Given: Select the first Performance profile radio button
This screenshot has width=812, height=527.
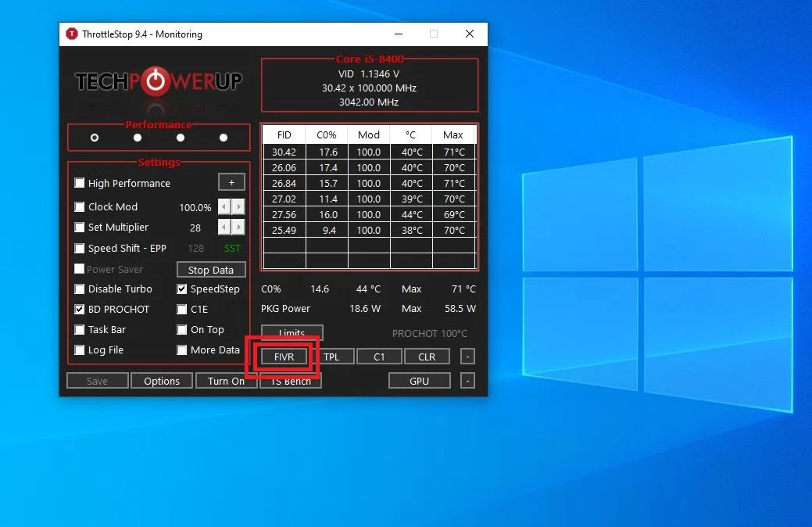Looking at the screenshot, I should point(95,138).
